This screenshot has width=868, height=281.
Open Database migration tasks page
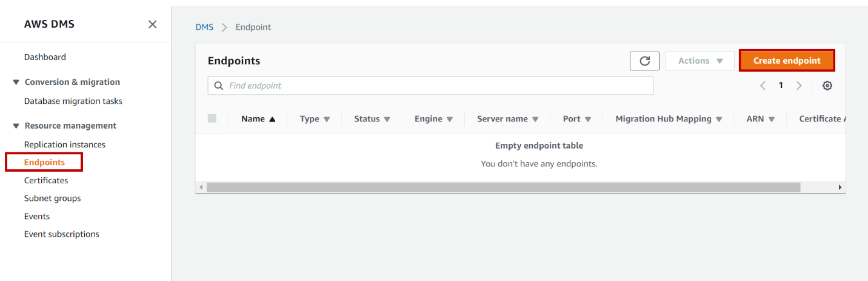(73, 101)
